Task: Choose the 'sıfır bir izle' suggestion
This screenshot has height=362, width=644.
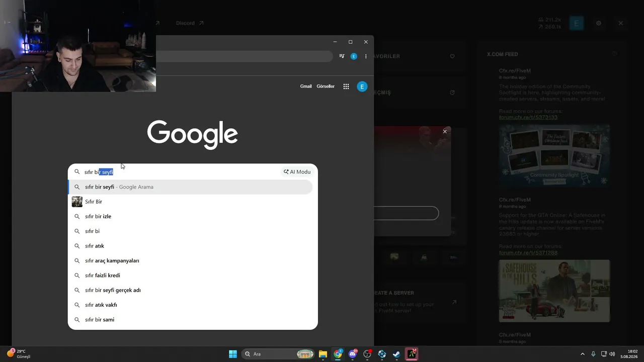Action: [190, 216]
